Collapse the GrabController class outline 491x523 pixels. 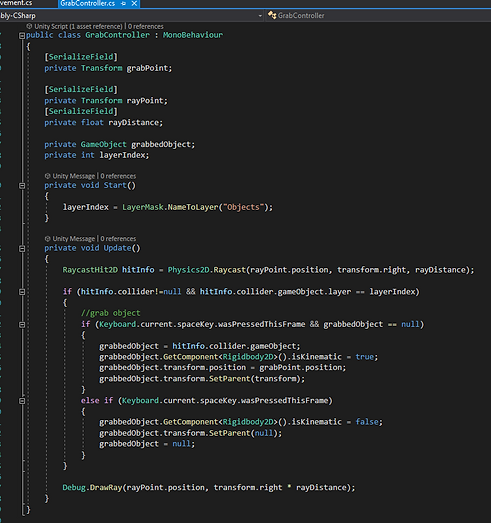point(22,36)
